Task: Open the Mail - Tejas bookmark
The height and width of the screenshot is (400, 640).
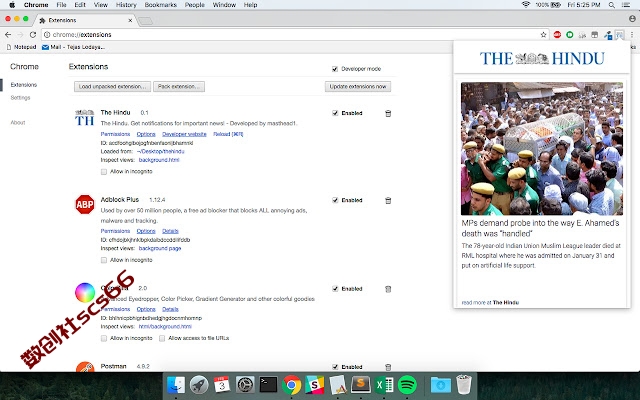Action: click(x=73, y=47)
